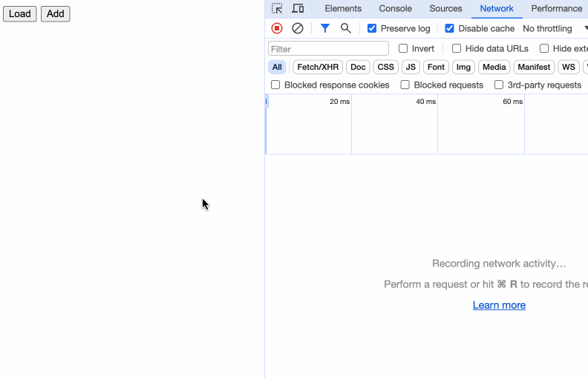Click the inspect element picker icon
588x378 pixels.
tap(277, 9)
